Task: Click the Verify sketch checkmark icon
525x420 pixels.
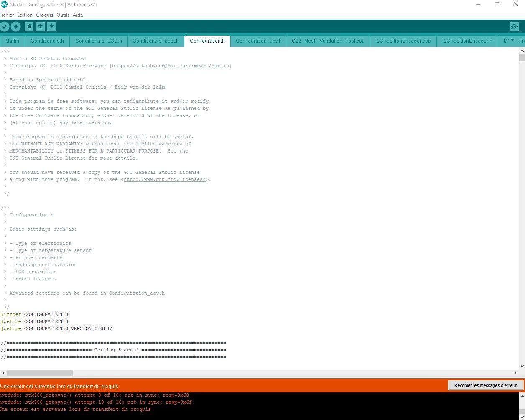Action: (5, 26)
